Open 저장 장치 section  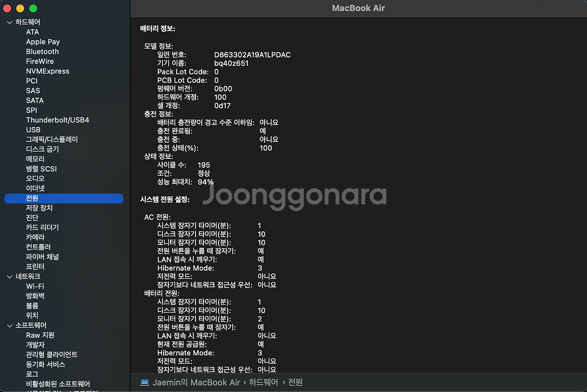[x=39, y=208]
